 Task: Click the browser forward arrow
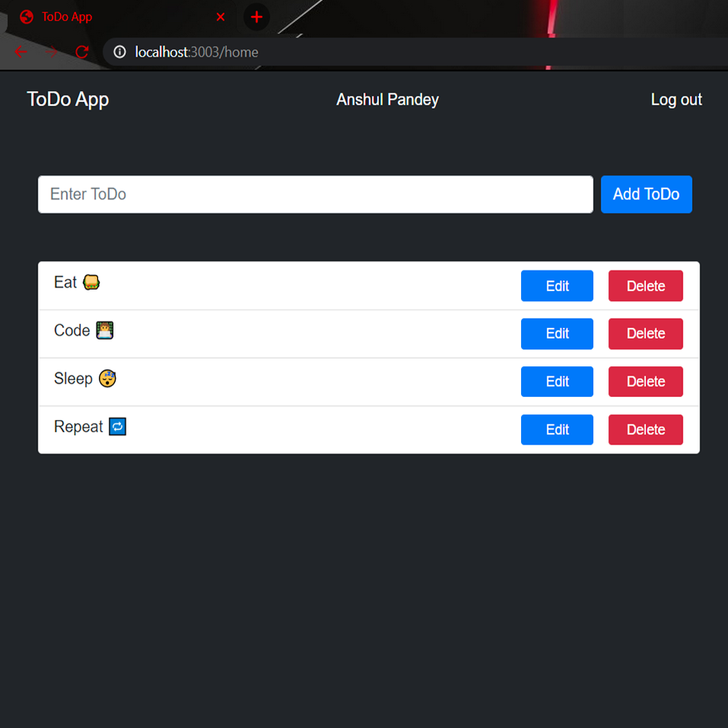(51, 51)
